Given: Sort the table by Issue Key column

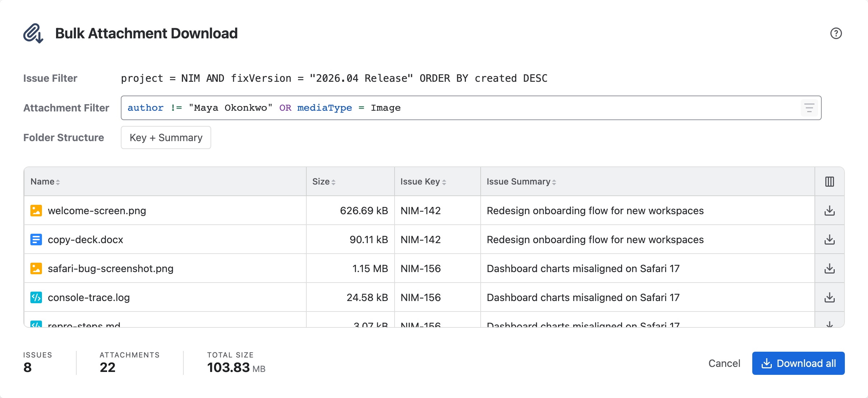Looking at the screenshot, I should click(423, 182).
